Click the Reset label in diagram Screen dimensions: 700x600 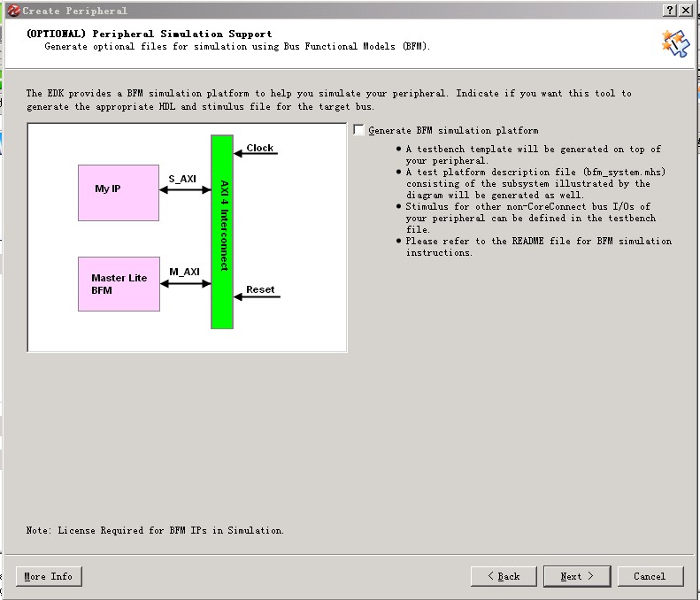coord(260,289)
